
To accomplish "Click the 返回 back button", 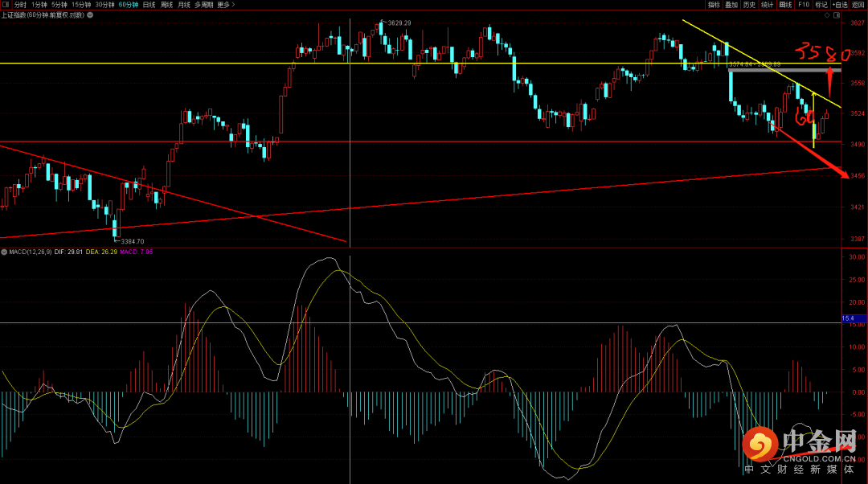I will click(858, 5).
